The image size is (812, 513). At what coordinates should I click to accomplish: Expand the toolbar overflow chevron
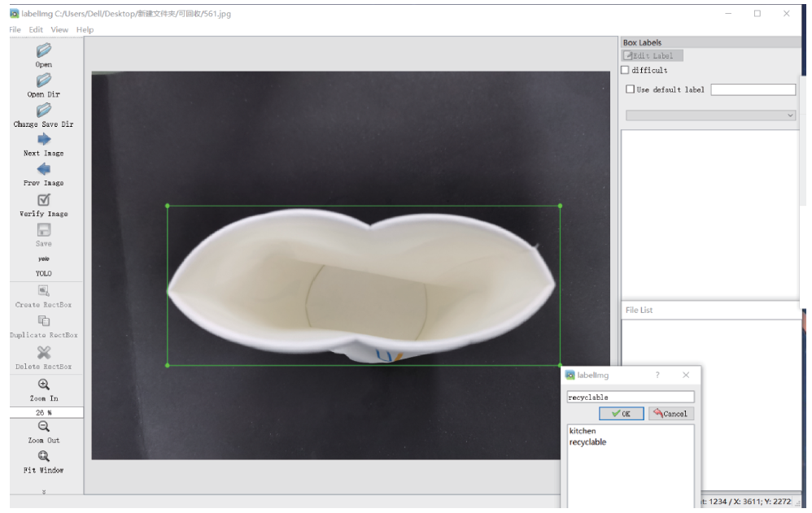pyautogui.click(x=44, y=491)
